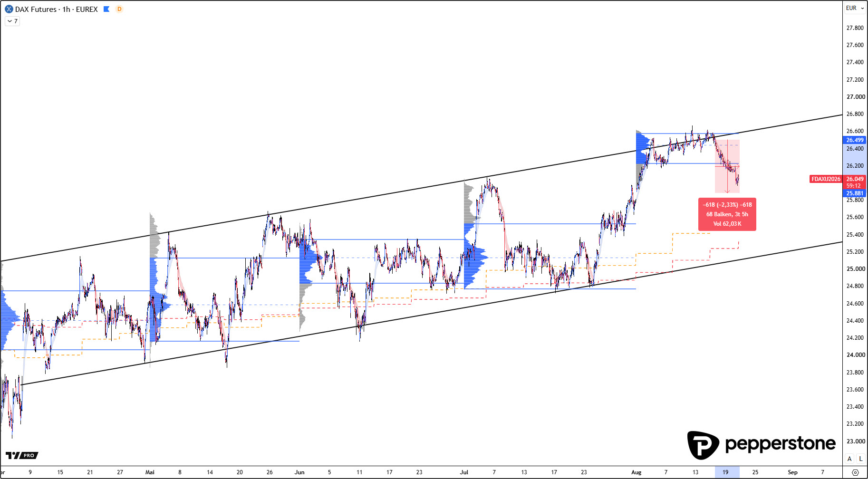This screenshot has height=479, width=868.
Task: Click the DAX Futures symbol logo icon
Action: pos(9,9)
